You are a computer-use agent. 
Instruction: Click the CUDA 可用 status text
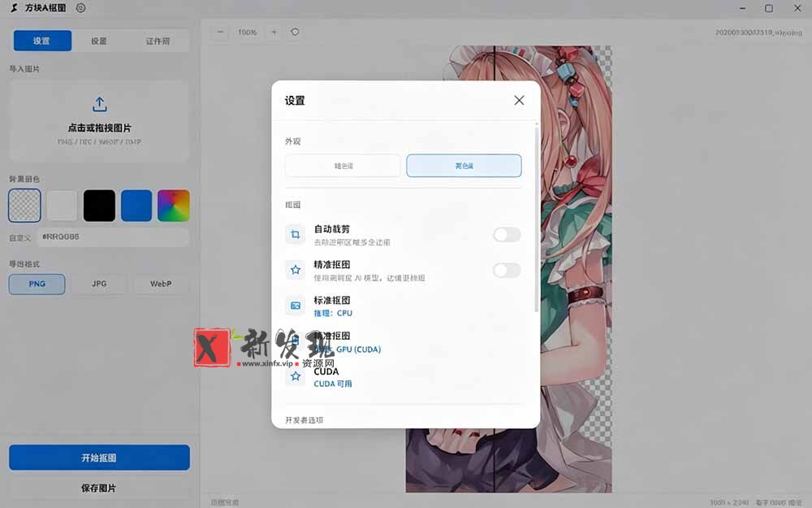coord(333,384)
